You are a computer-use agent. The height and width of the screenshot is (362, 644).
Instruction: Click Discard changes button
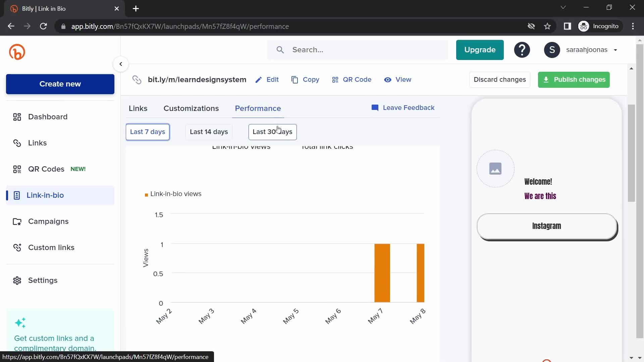(499, 80)
